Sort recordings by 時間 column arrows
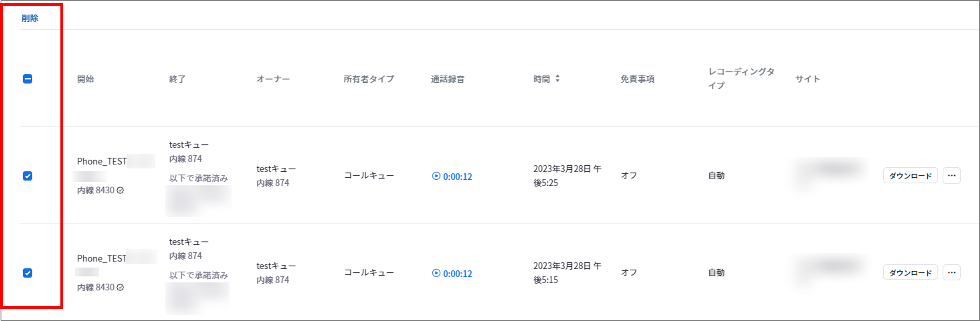980x321 pixels. [557, 79]
